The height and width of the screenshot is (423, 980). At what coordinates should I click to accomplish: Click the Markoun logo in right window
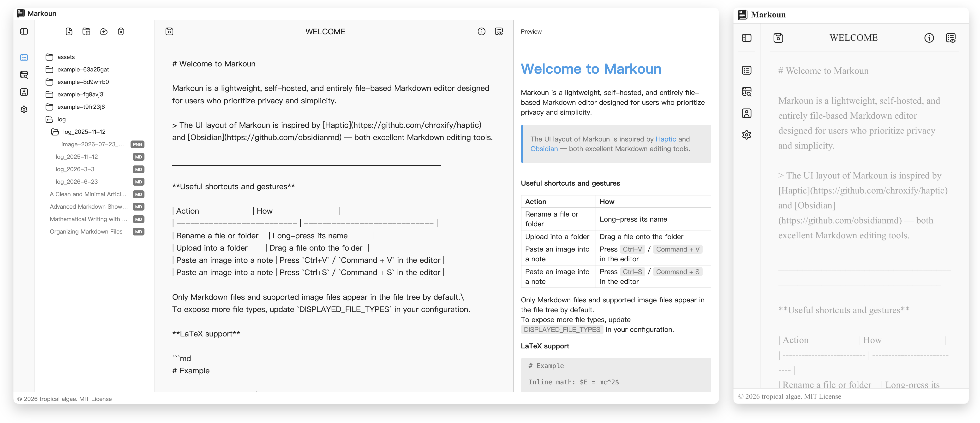[x=743, y=14]
